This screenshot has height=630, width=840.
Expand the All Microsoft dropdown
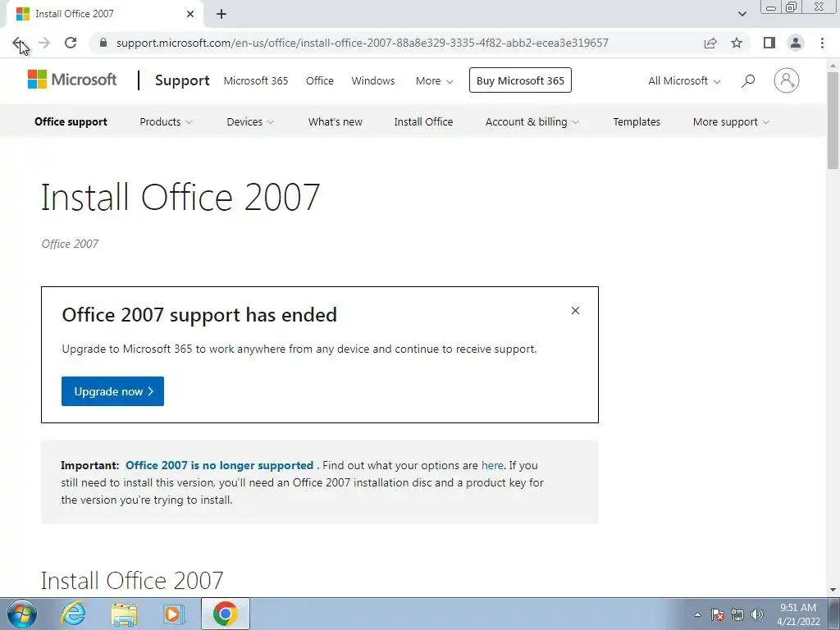[684, 81]
